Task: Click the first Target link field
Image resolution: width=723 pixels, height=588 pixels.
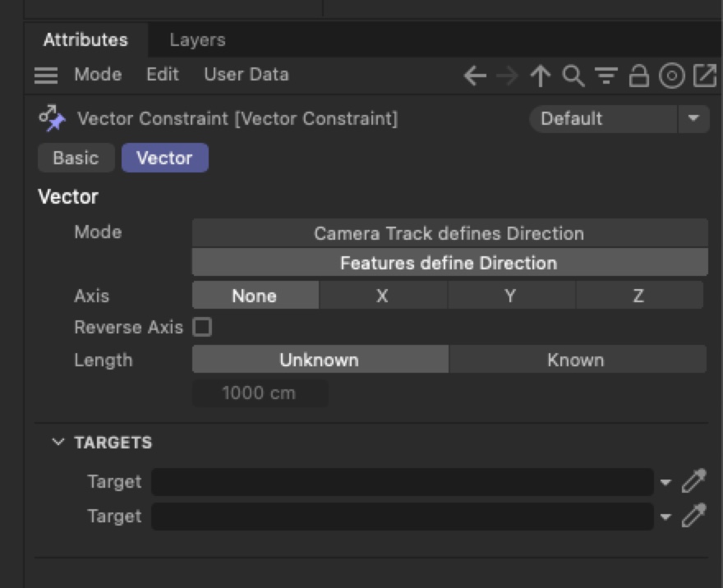Action: pyautogui.click(x=402, y=482)
